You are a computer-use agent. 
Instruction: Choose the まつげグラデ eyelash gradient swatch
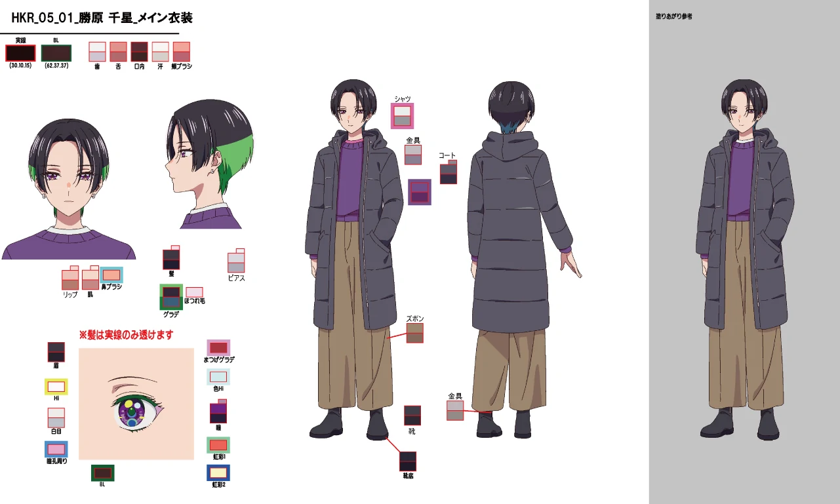click(218, 347)
